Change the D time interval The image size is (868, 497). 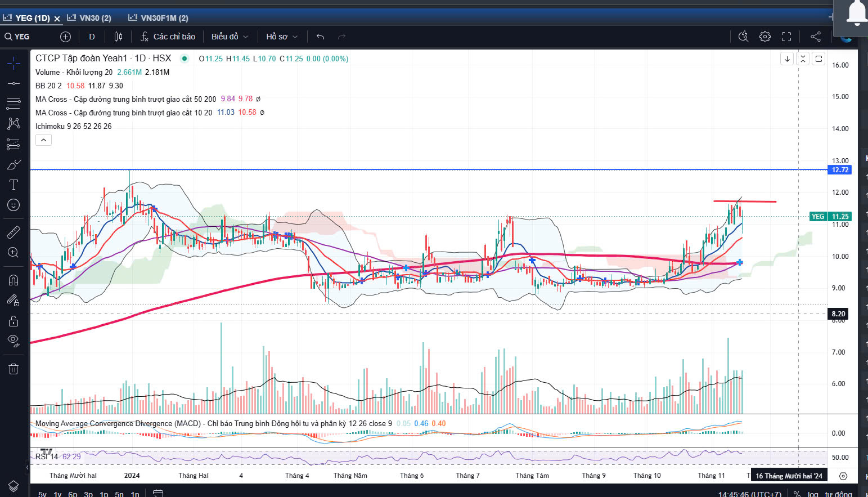point(92,37)
